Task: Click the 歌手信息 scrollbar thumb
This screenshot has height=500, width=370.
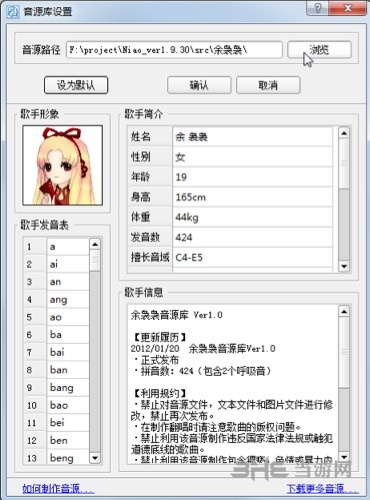Action: tap(344, 353)
